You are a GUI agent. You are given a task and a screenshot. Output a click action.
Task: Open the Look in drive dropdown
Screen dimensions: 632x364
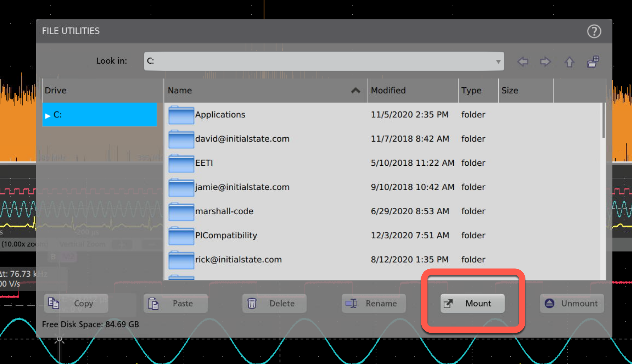(x=498, y=62)
